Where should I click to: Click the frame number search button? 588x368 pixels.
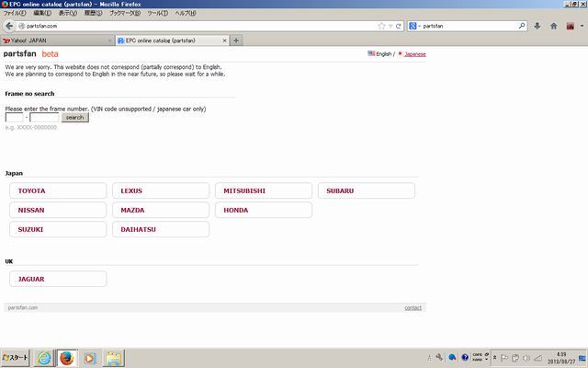tap(75, 118)
